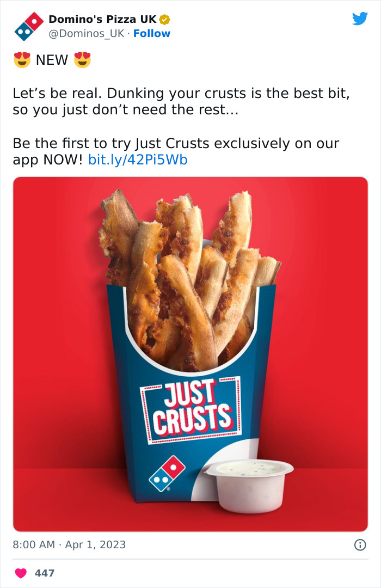Click the first heart-eyes emoji before NEW

coord(22,60)
